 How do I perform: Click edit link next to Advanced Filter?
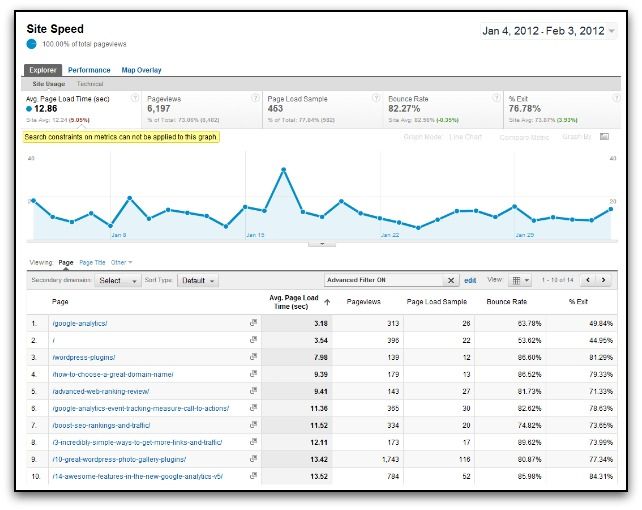coord(470,280)
